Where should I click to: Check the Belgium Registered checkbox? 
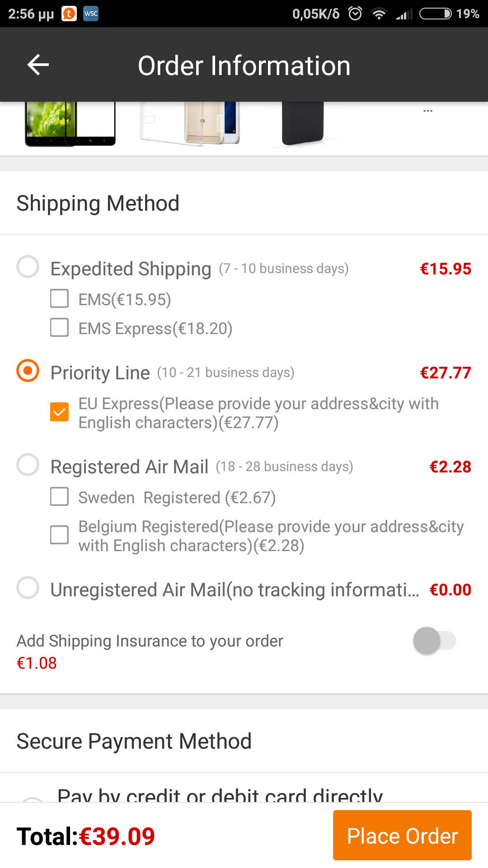tap(59, 535)
